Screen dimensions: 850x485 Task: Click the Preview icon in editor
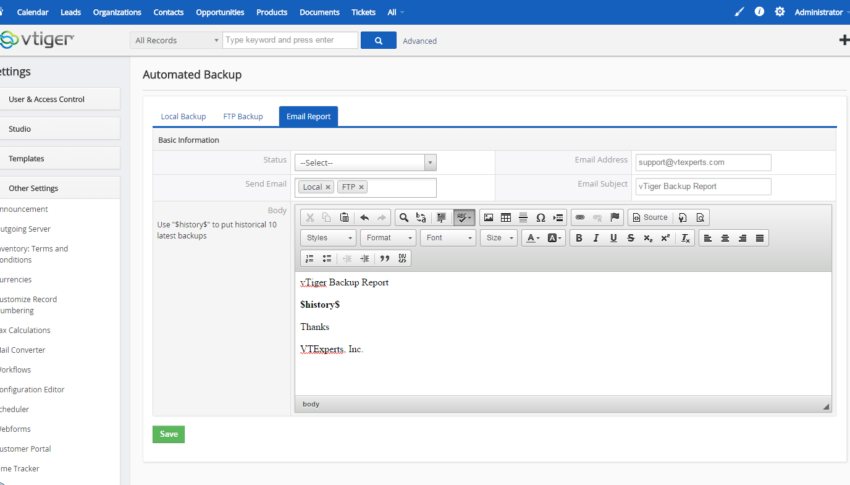[700, 217]
